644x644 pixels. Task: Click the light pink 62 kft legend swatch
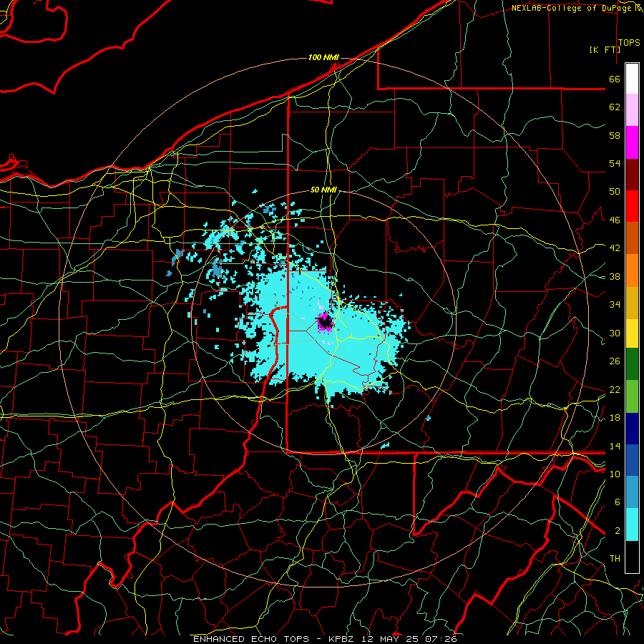tap(632, 110)
